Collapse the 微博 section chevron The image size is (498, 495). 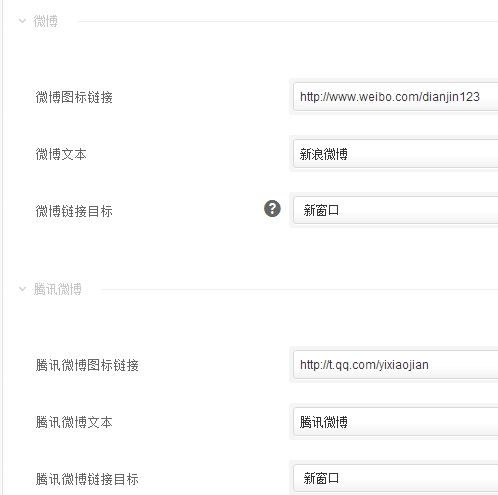tap(22, 21)
